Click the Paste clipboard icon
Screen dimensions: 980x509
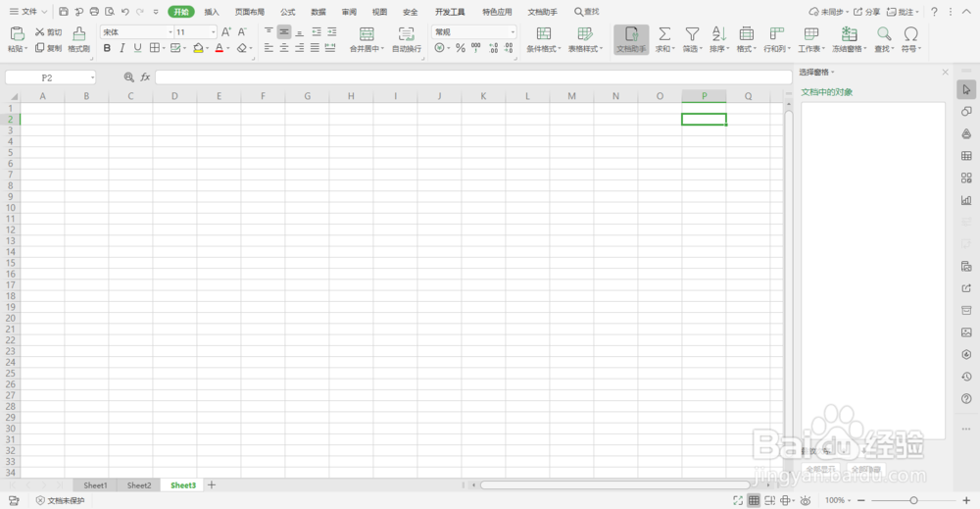pos(18,33)
